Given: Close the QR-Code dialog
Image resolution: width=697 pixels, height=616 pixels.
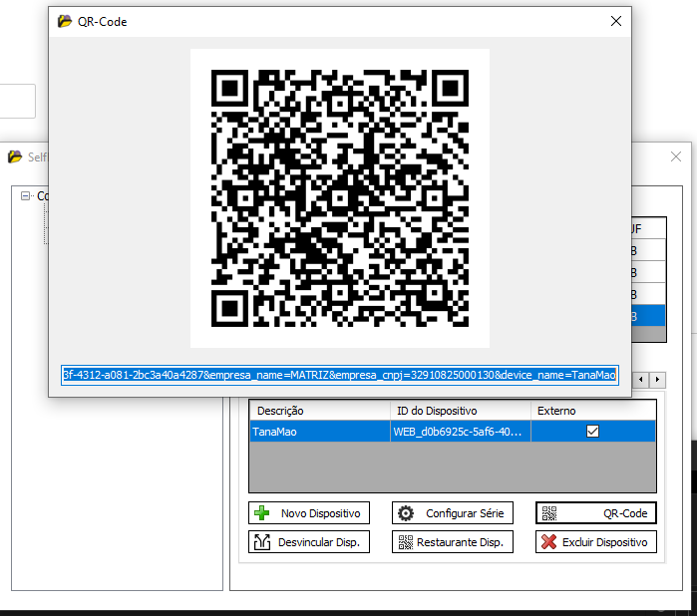Looking at the screenshot, I should pos(616,21).
